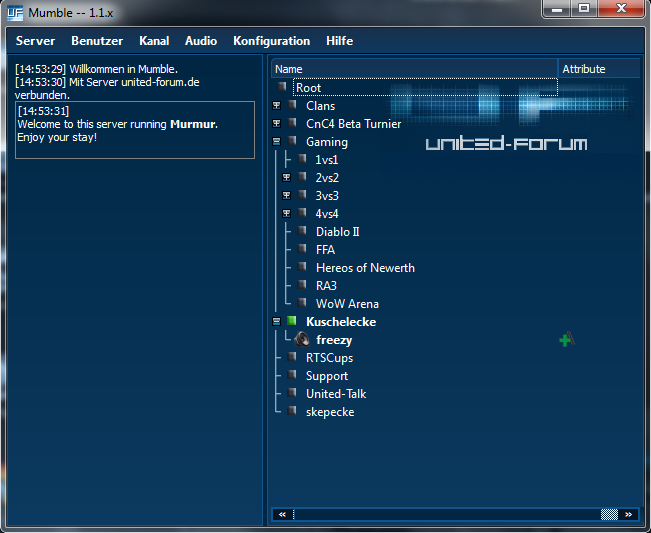Click the 2vs2 channel icon
The width and height of the screenshot is (651, 533).
[x=302, y=176]
